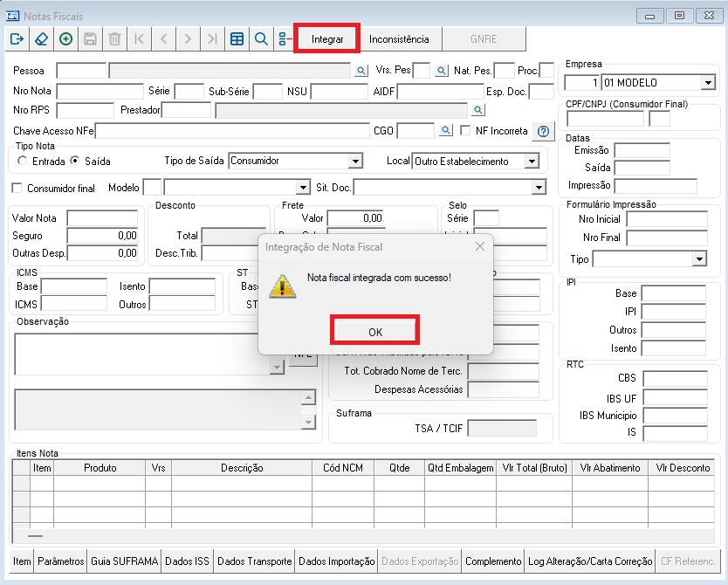Open the Formulário Impressão Tipo dropdown
Viewport: 728px width, 585px height.
tap(699, 259)
